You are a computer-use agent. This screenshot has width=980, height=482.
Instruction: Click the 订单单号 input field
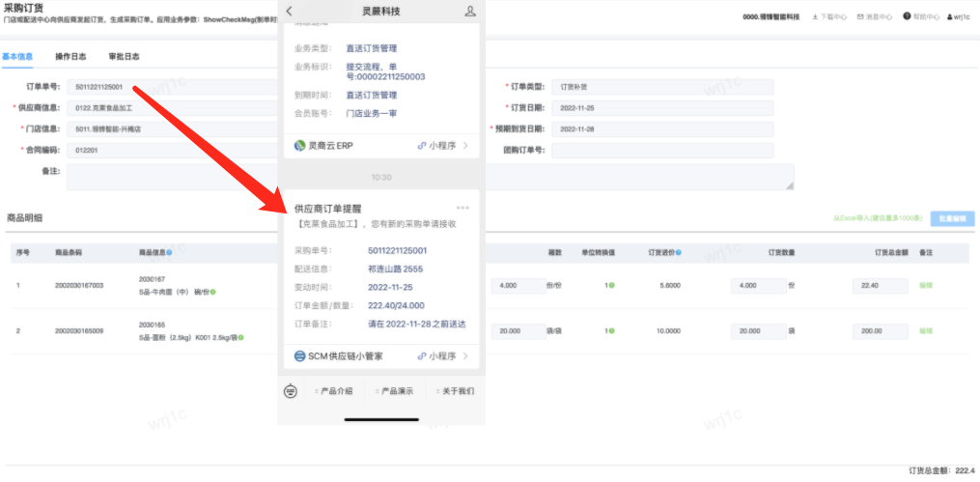(x=173, y=87)
